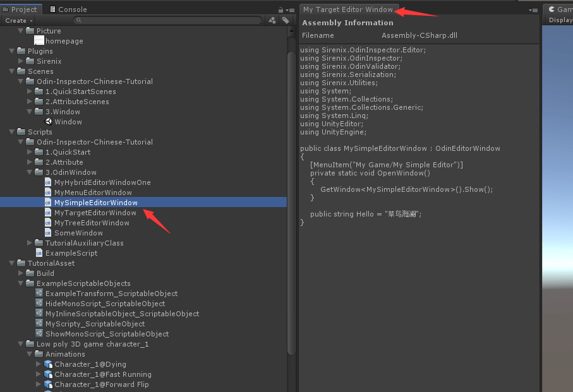Expand the Sirenix plugin folder
Screen dimensions: 573x392
coord(21,61)
